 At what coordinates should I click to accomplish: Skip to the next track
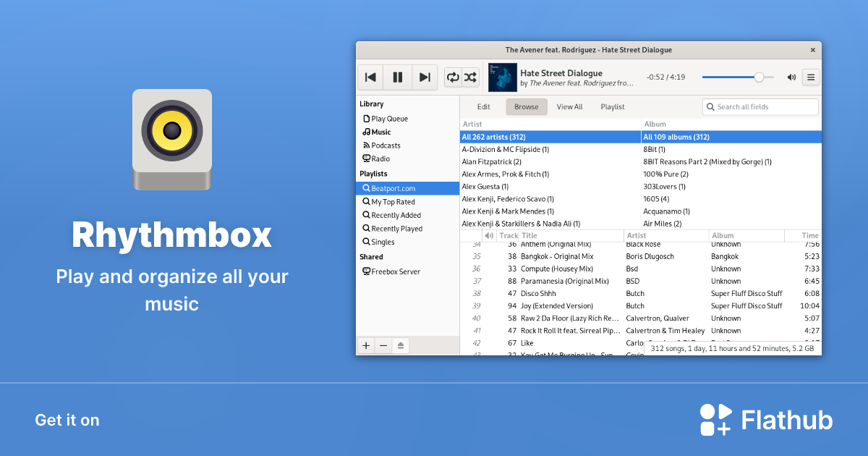pos(425,77)
